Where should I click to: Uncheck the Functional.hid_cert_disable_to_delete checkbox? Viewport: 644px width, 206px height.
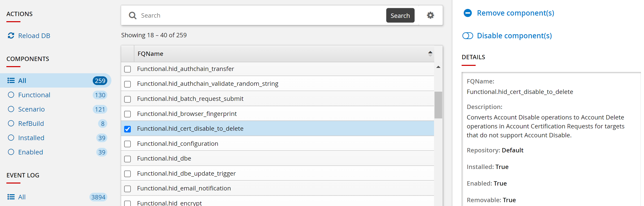127,129
